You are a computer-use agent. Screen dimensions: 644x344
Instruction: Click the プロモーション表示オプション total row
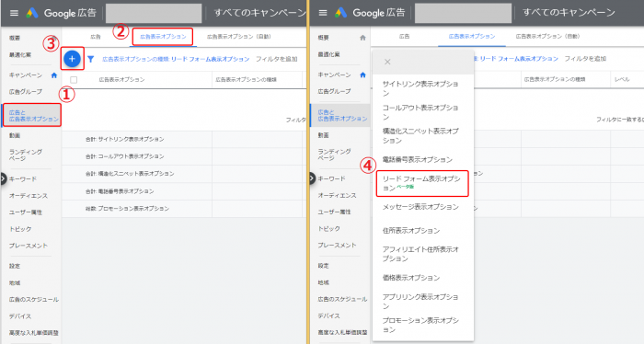click(x=184, y=209)
